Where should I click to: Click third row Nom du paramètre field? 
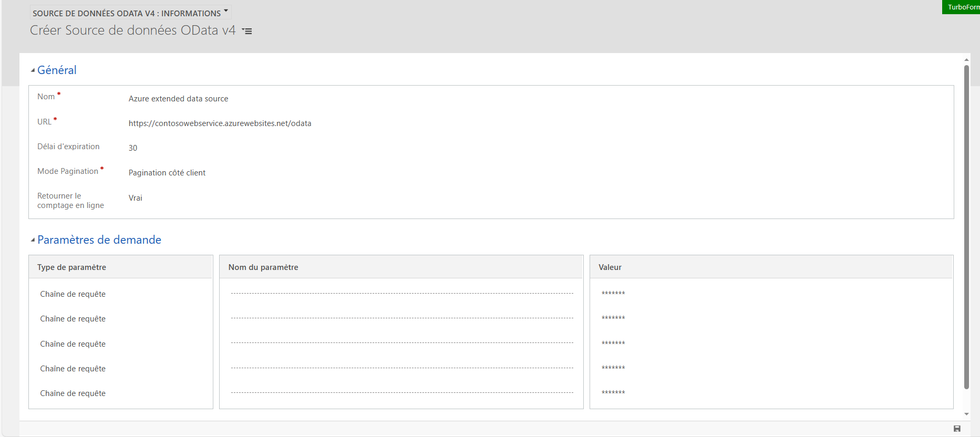(x=401, y=343)
